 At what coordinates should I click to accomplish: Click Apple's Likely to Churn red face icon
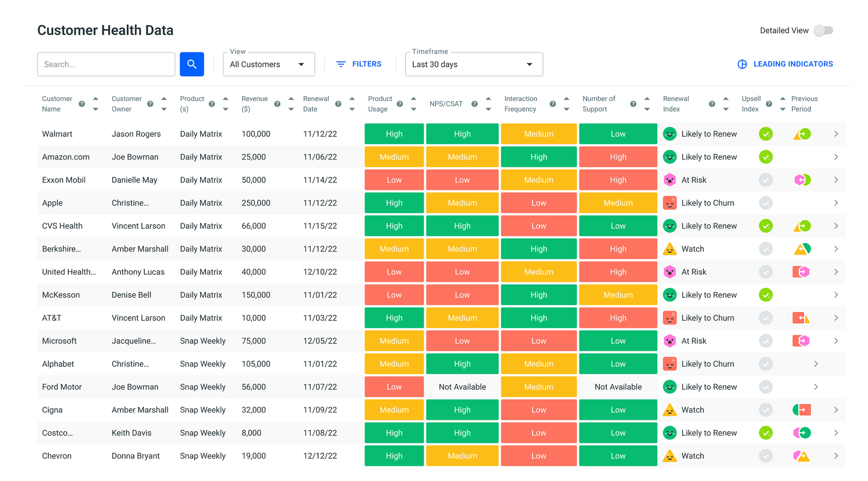[670, 203]
